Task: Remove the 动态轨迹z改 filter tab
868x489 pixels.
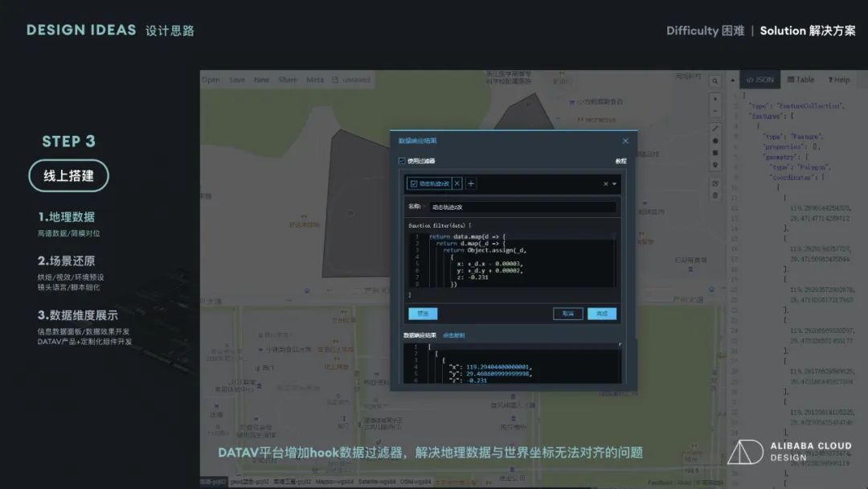Action: coord(457,183)
